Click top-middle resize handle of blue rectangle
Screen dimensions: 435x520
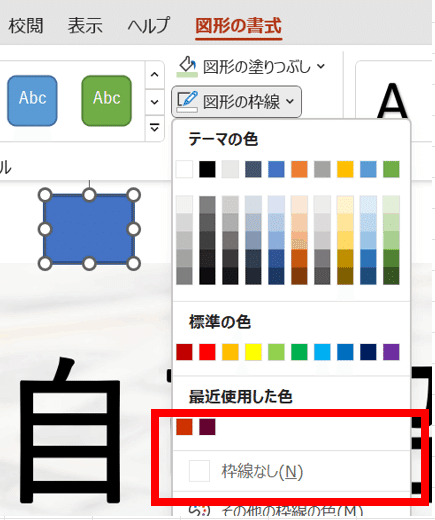pos(89,195)
